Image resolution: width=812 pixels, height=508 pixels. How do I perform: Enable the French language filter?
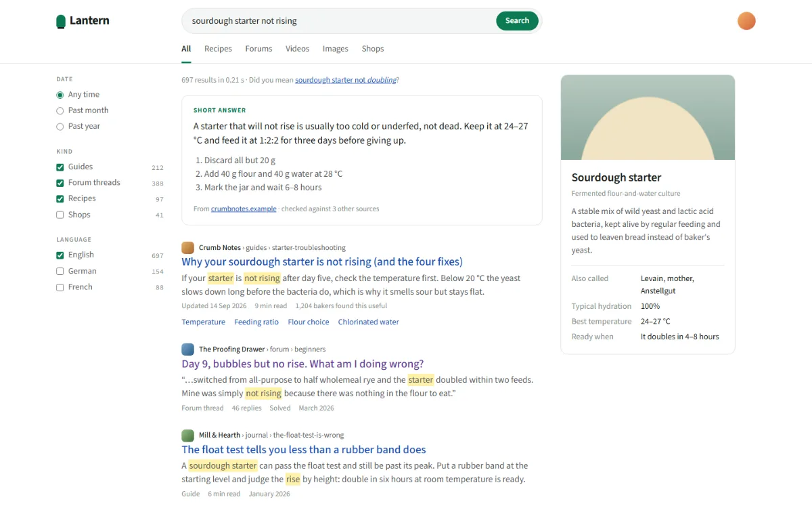pos(60,287)
